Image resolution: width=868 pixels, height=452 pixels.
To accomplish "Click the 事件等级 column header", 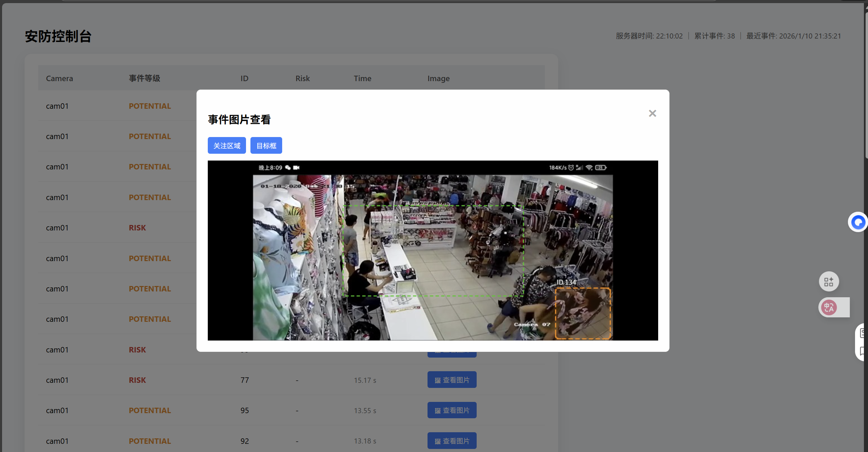I will (x=144, y=78).
